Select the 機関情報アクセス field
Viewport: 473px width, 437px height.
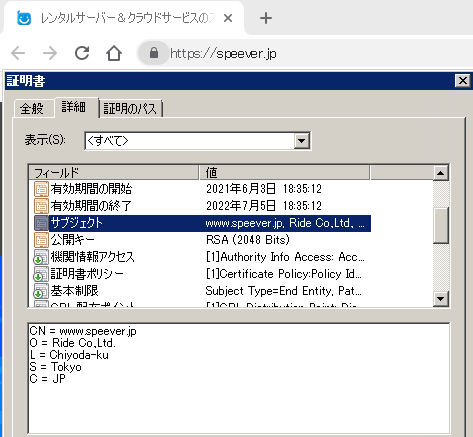click(x=92, y=257)
